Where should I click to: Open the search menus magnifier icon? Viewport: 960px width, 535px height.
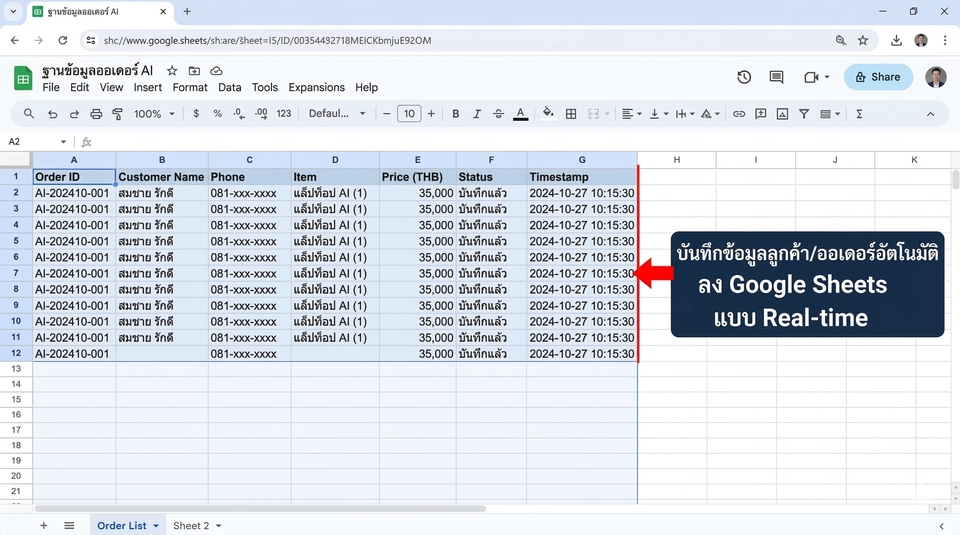coord(29,114)
